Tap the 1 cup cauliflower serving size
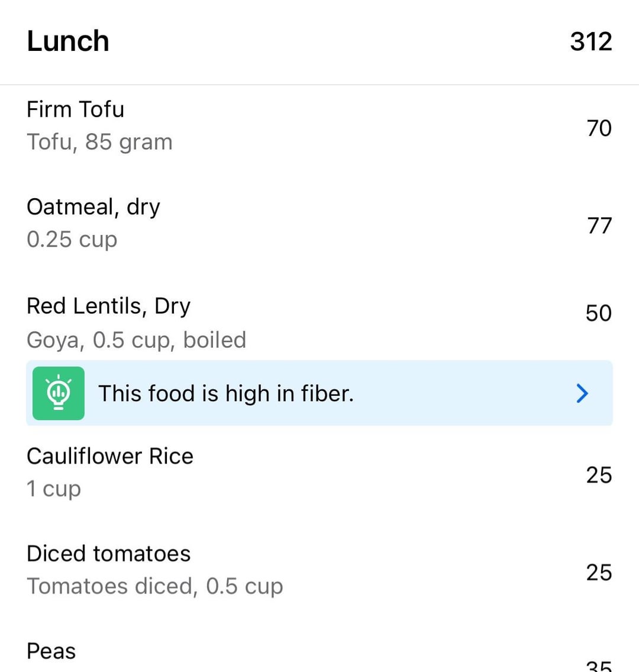The height and width of the screenshot is (672, 639). pos(54,489)
